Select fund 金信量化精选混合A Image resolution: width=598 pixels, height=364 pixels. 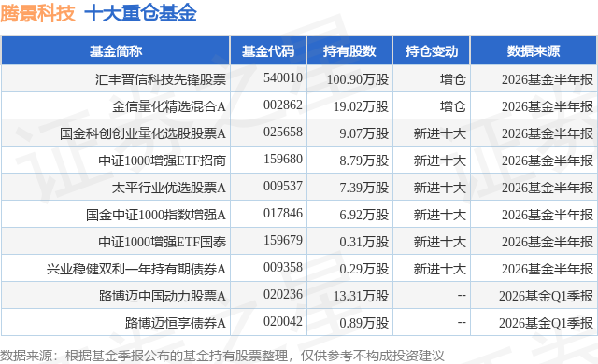click(169, 106)
